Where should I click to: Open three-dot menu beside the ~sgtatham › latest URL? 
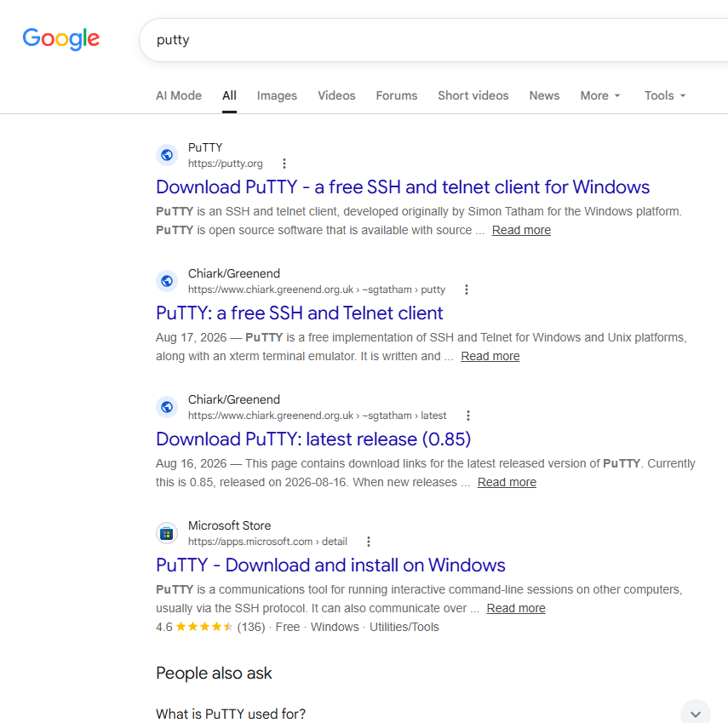pos(468,416)
